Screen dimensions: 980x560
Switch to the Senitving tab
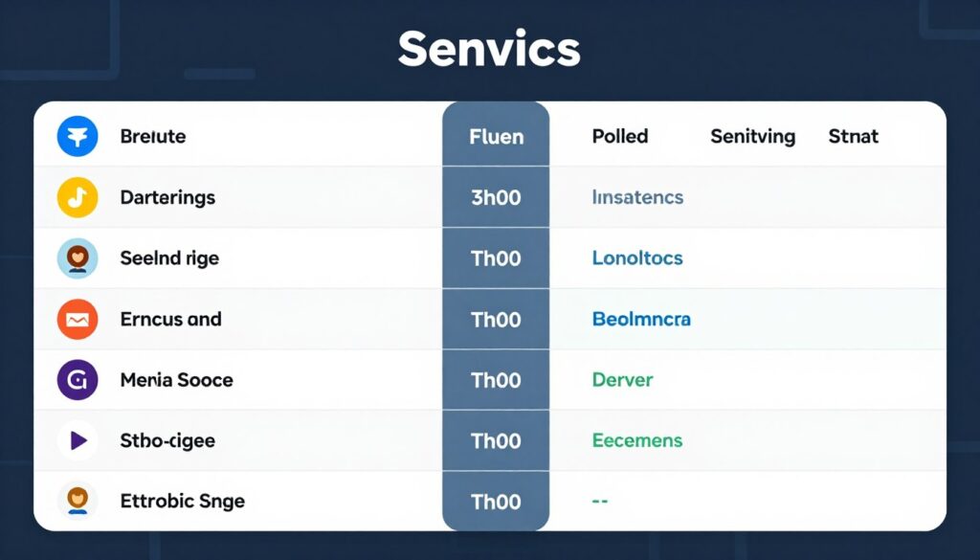click(752, 137)
